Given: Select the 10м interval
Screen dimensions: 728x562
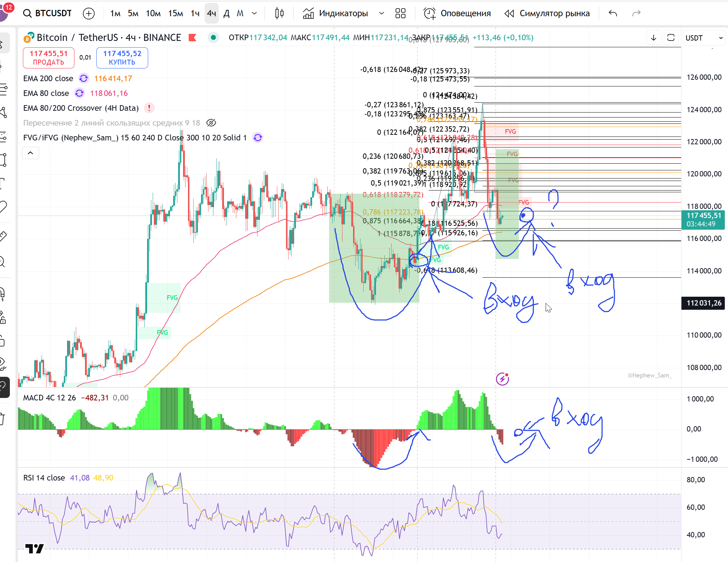Looking at the screenshot, I should tap(153, 13).
